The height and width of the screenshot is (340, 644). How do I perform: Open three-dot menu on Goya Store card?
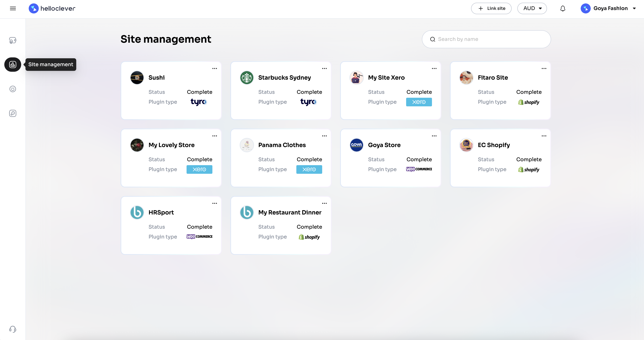pos(434,136)
